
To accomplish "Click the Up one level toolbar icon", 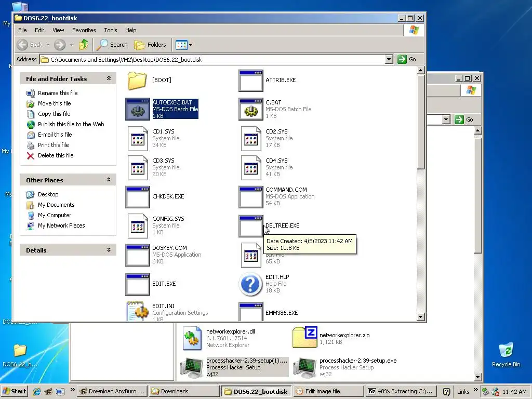I will point(84,45).
